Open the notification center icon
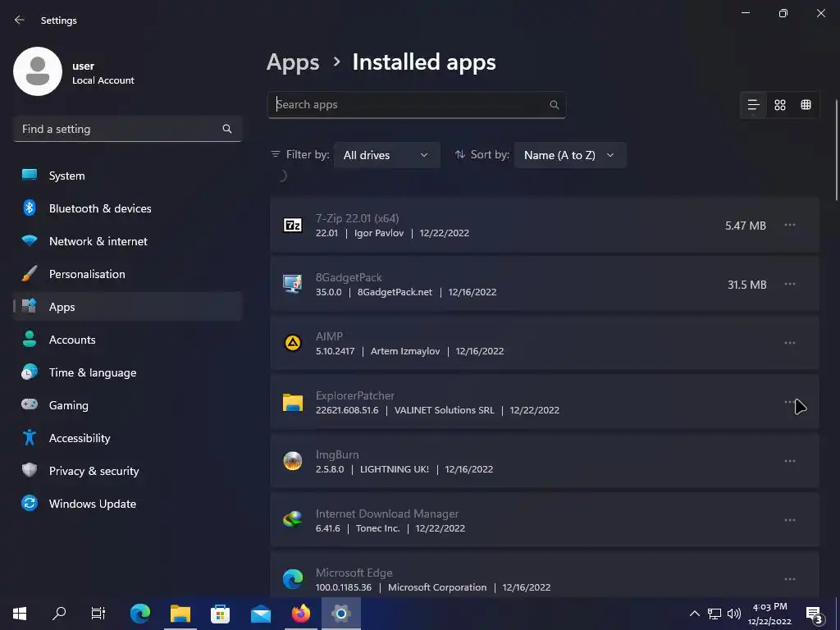The width and height of the screenshot is (840, 630). click(815, 614)
